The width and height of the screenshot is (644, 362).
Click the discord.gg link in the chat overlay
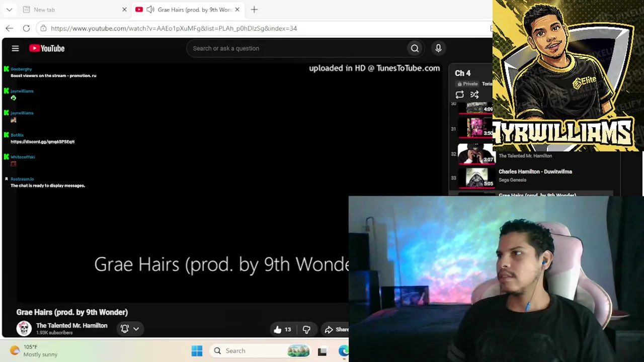[42, 142]
